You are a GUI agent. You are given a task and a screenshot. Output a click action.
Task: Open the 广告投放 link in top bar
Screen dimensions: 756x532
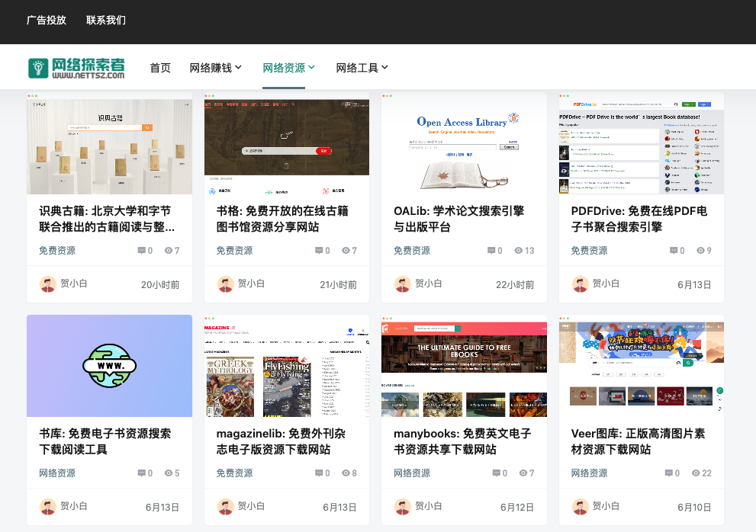point(47,21)
